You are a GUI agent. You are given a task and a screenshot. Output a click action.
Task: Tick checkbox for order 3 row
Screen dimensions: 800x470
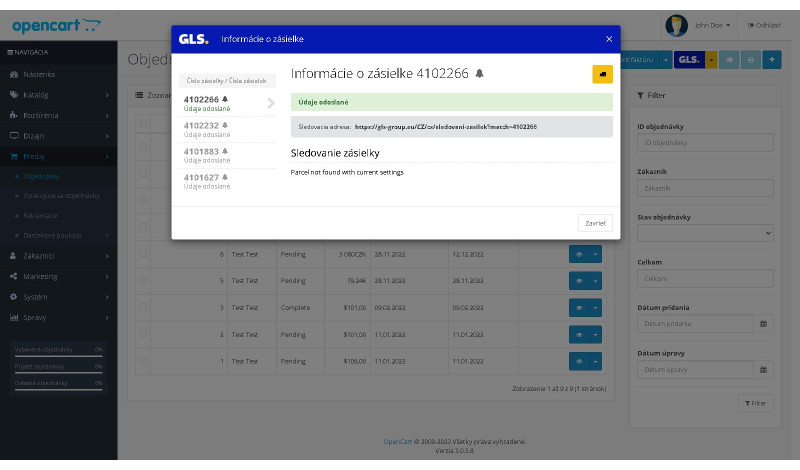[x=143, y=307]
